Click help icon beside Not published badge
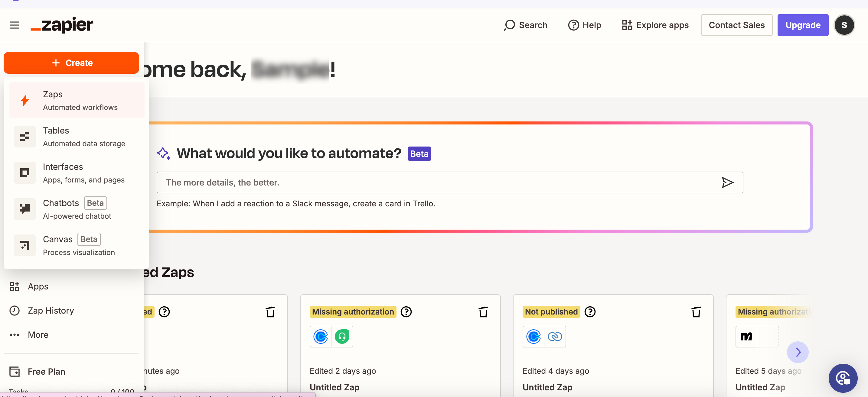This screenshot has width=868, height=397. [590, 312]
